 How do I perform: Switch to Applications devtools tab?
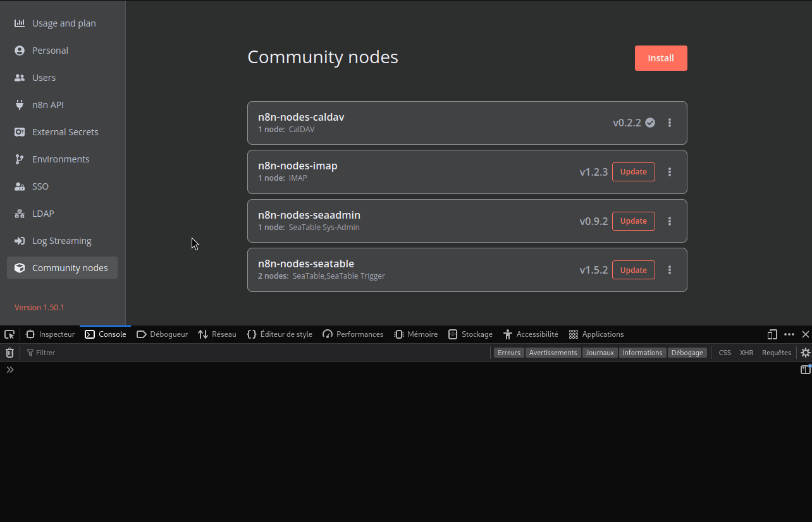click(x=596, y=334)
